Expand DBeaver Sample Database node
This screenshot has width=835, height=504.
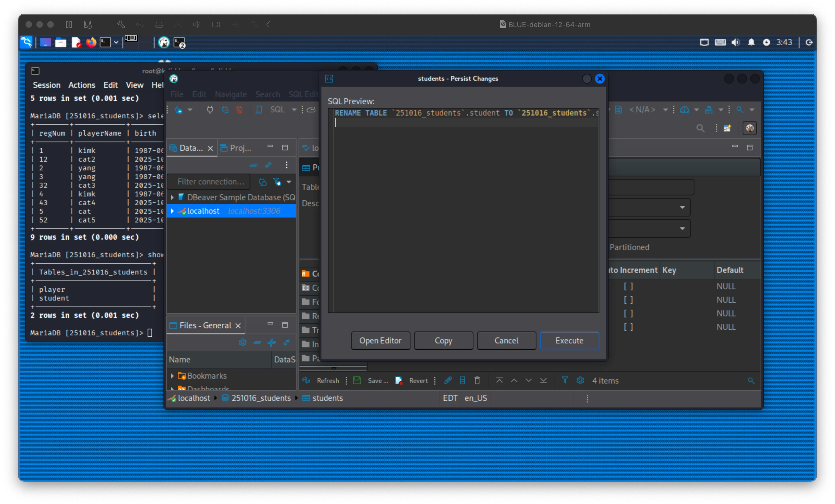coord(172,197)
